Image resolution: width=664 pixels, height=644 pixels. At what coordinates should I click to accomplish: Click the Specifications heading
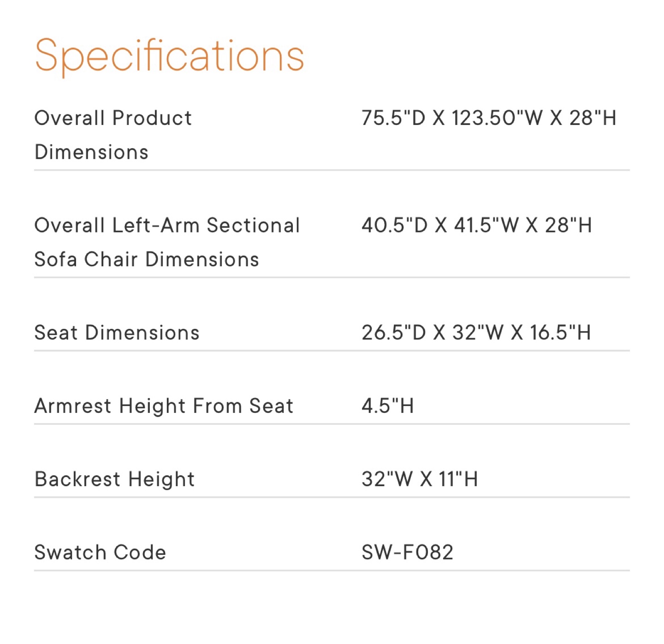pyautogui.click(x=169, y=56)
